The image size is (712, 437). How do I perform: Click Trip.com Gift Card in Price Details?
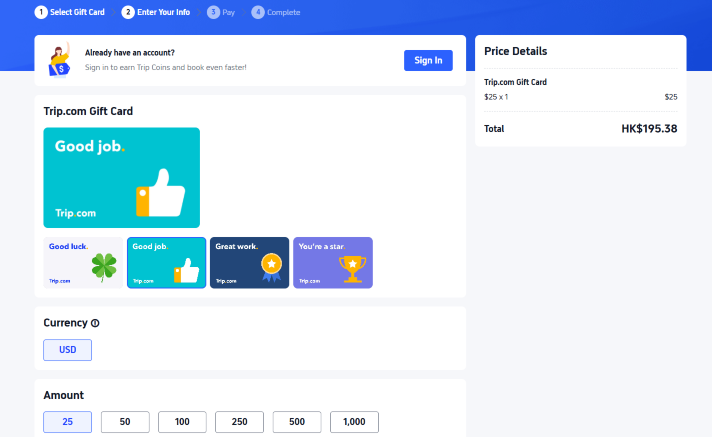click(x=515, y=82)
